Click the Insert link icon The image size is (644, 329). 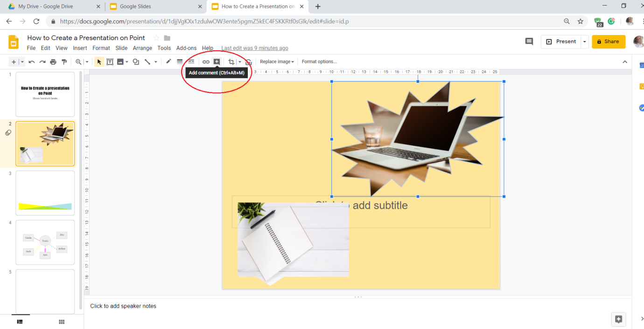pyautogui.click(x=206, y=62)
